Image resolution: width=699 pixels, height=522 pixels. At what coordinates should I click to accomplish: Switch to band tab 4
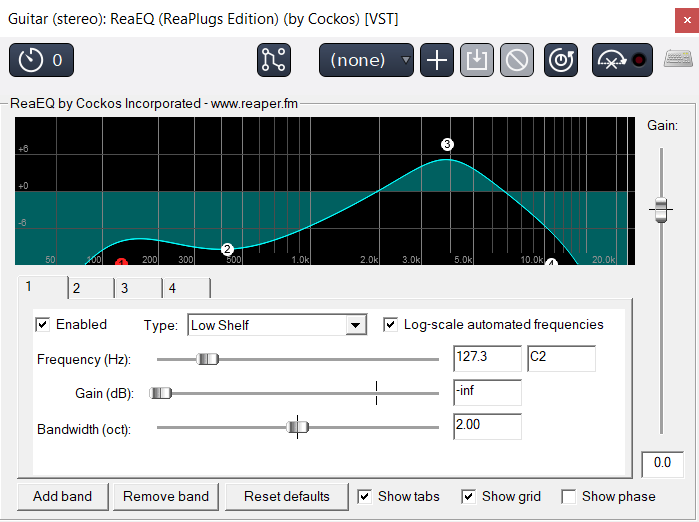point(186,288)
